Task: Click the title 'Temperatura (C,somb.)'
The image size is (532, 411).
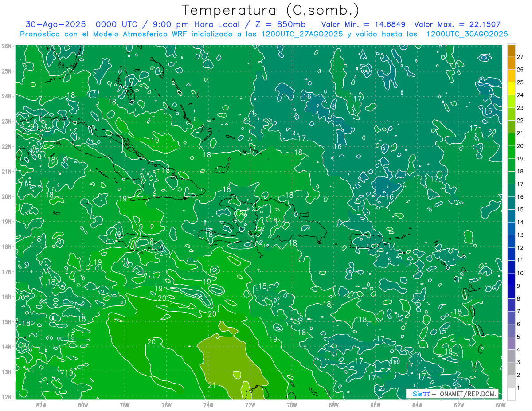Action: pos(270,11)
